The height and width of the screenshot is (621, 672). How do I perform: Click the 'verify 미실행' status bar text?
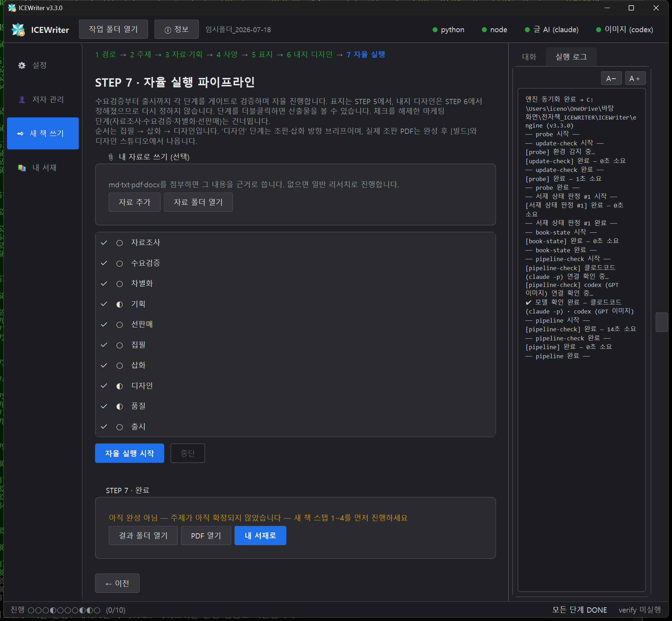[640, 610]
